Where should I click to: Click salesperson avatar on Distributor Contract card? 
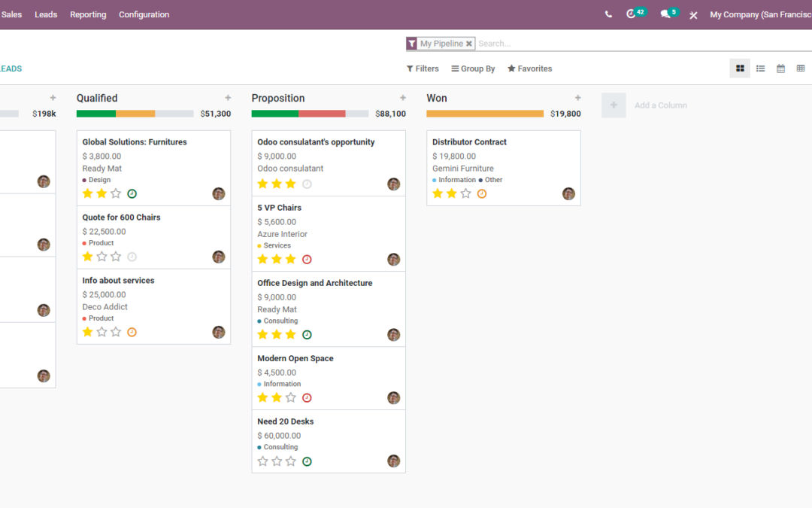pyautogui.click(x=568, y=194)
